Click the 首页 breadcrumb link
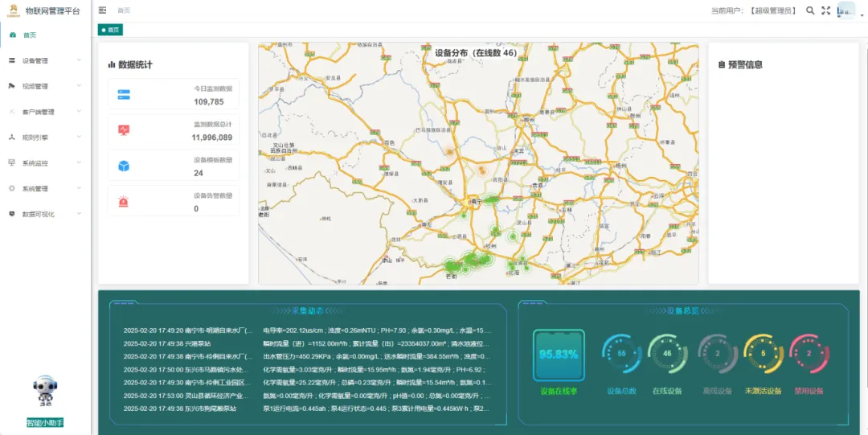The image size is (868, 435). (123, 10)
